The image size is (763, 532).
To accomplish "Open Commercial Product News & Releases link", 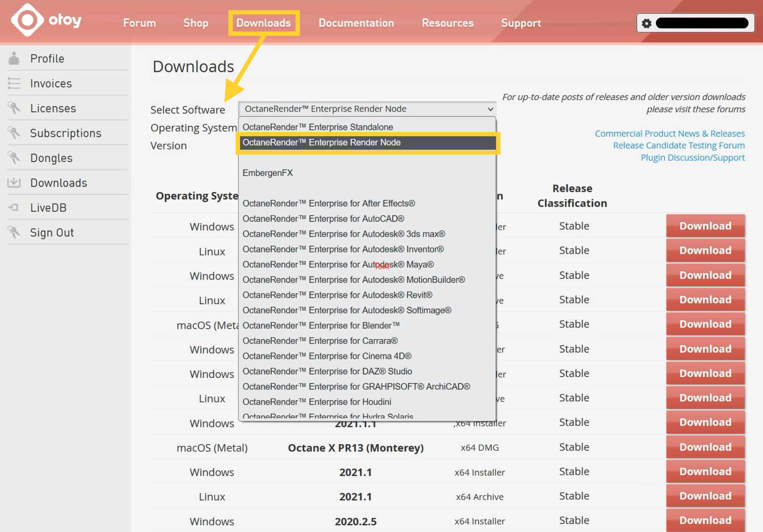I will coord(669,133).
